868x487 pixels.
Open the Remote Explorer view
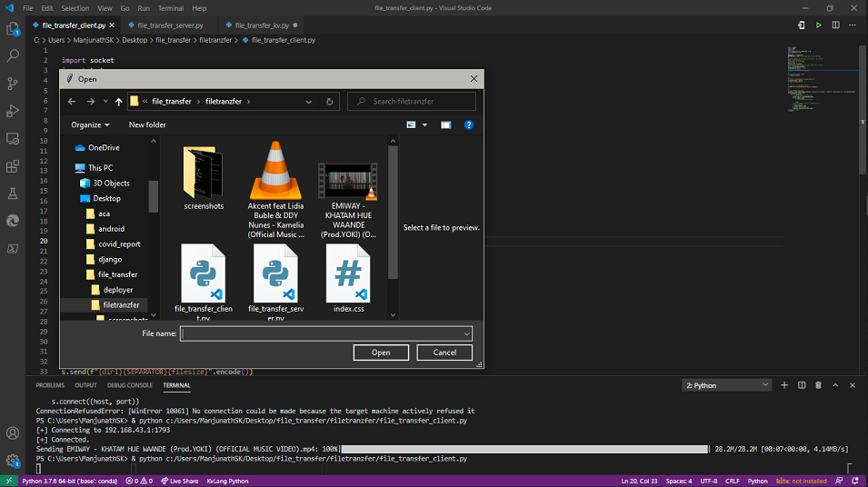[x=13, y=138]
